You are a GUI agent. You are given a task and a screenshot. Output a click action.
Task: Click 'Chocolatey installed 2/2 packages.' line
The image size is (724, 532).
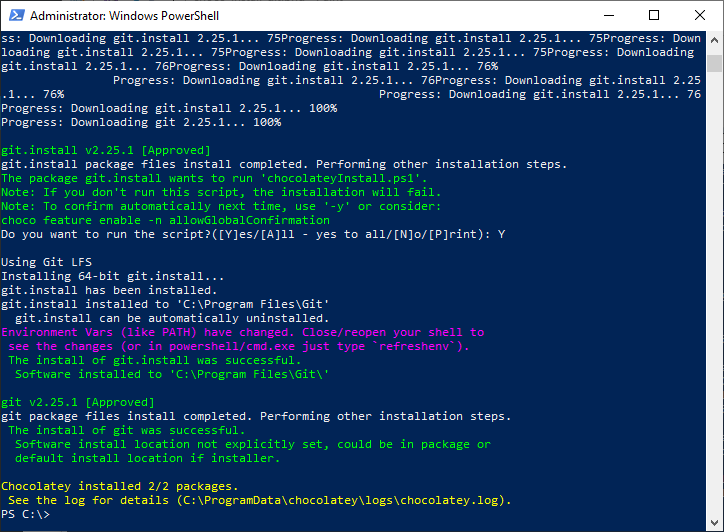[120, 486]
